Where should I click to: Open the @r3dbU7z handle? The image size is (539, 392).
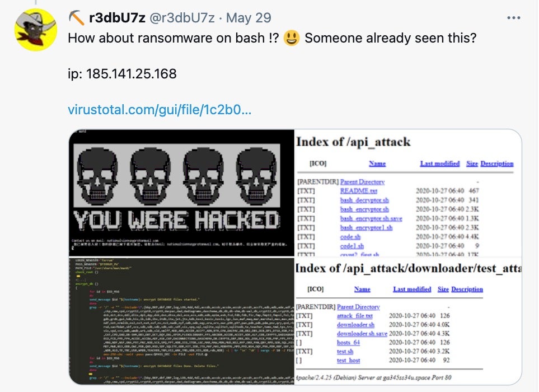coord(182,18)
